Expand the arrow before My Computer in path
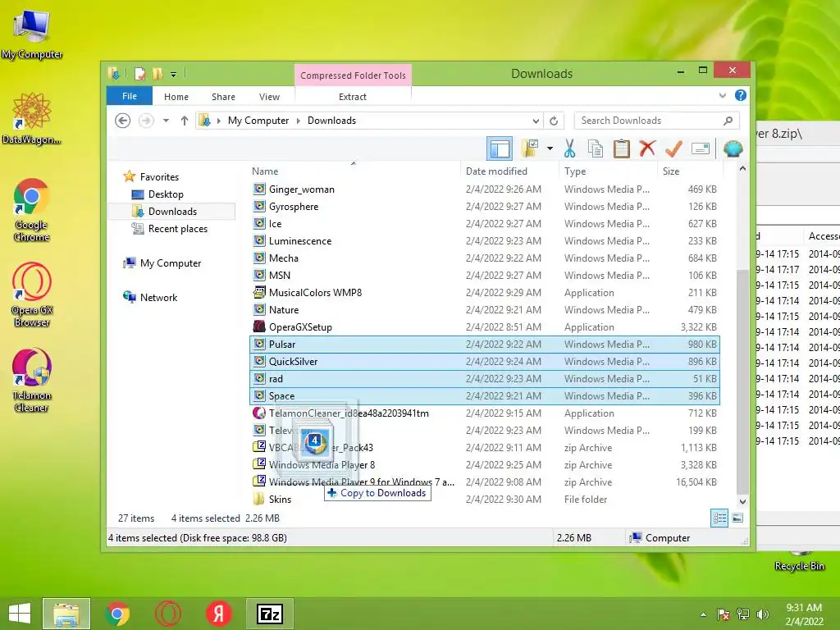This screenshot has width=840, height=630. pos(218,121)
